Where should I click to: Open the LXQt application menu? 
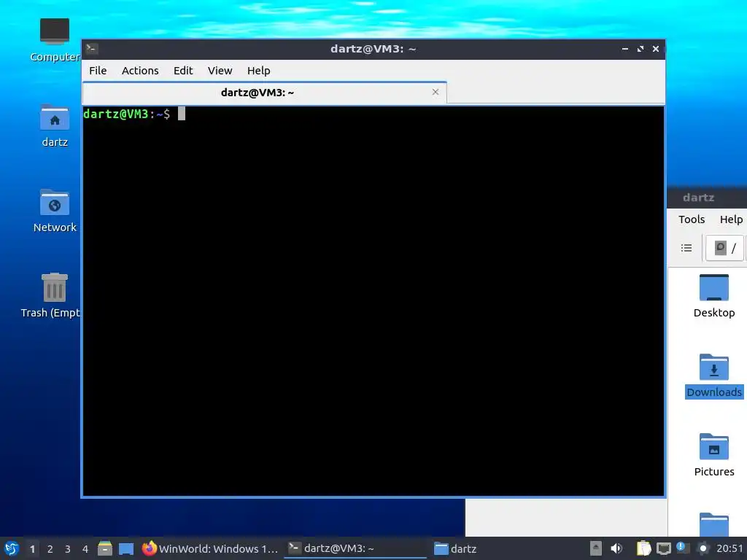12,548
